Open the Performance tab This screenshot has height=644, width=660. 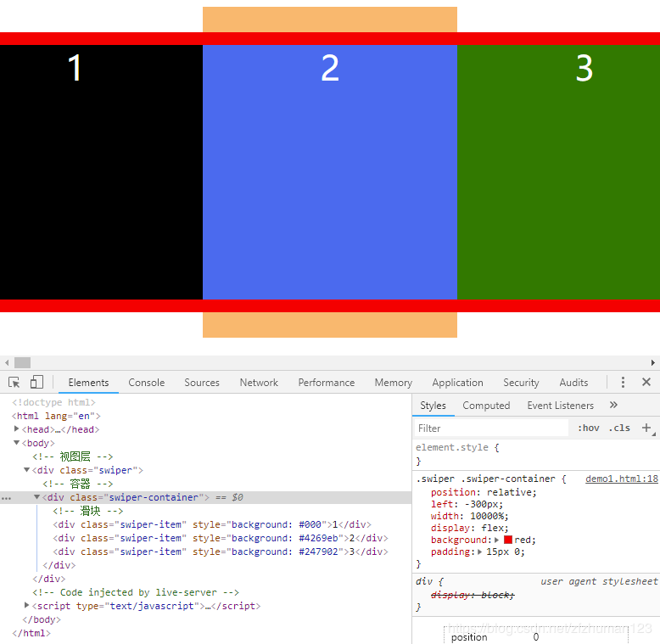pyautogui.click(x=327, y=382)
